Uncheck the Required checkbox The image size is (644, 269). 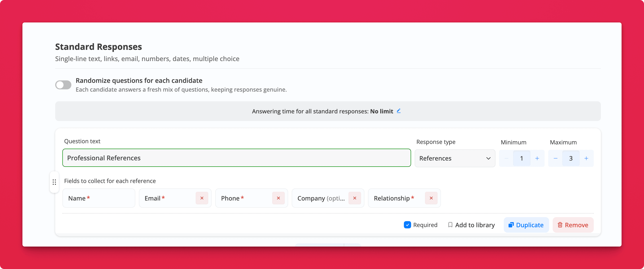pyautogui.click(x=407, y=225)
